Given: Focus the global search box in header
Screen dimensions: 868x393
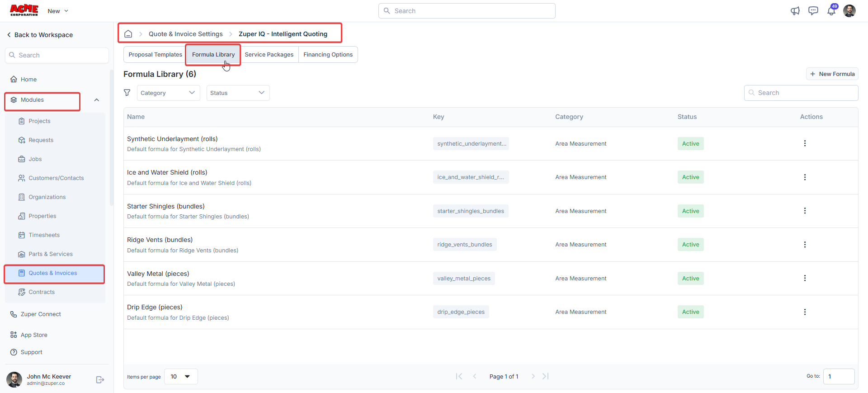Looking at the screenshot, I should [x=467, y=11].
